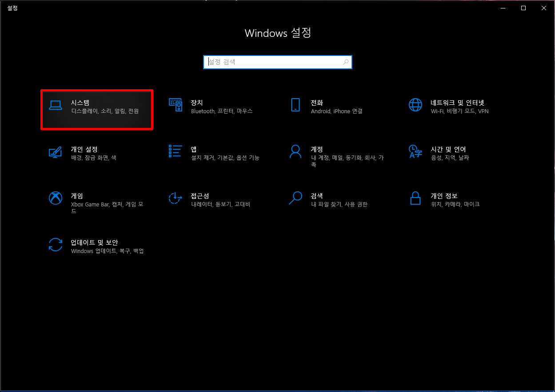Click the text 내레이터, 돋보기, 고대비
Screen dimensions: 555x392
(x=221, y=205)
